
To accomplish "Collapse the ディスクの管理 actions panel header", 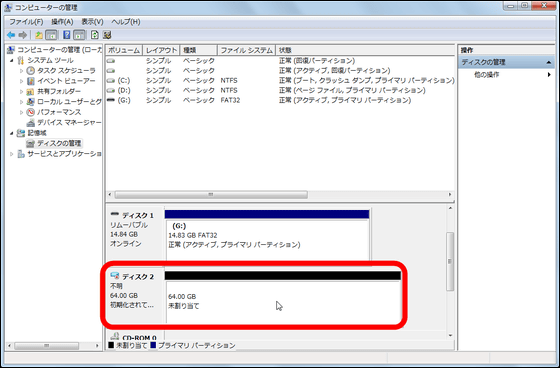I will (549, 63).
